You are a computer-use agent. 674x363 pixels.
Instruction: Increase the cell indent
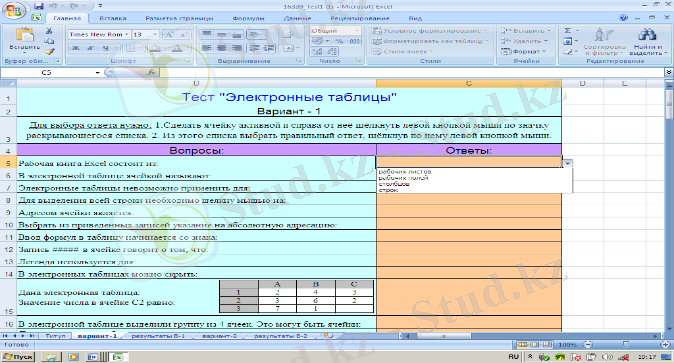click(269, 48)
